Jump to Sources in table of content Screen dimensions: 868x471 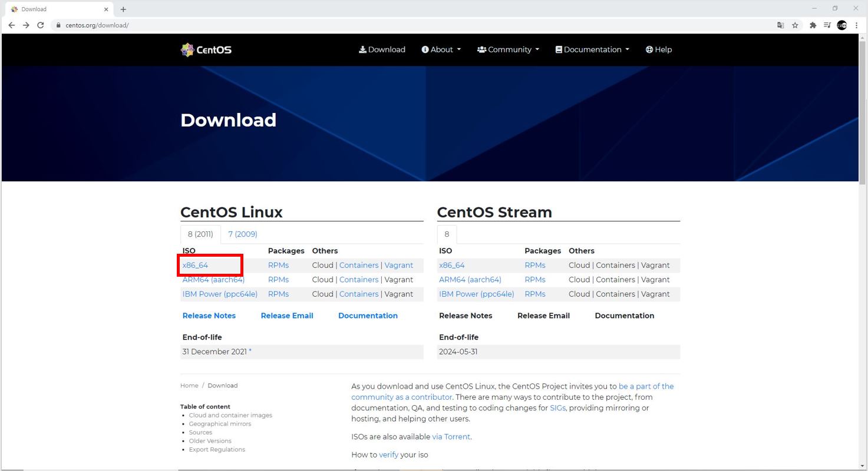[200, 432]
